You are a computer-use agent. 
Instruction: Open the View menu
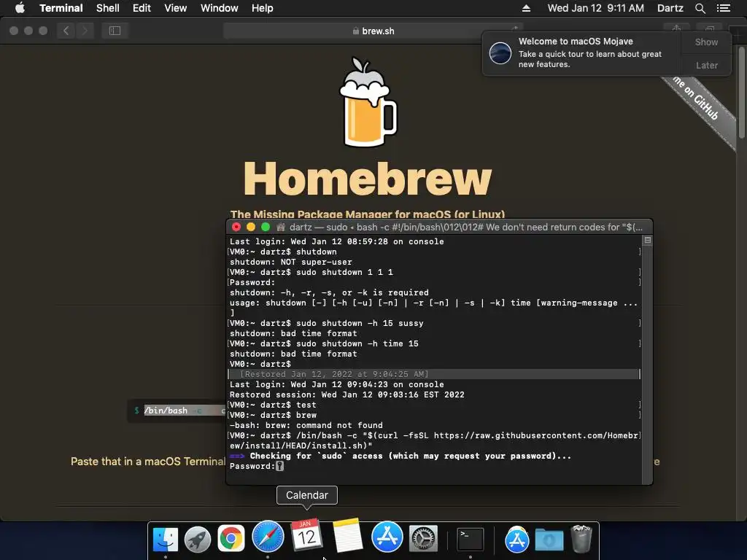pyautogui.click(x=175, y=8)
